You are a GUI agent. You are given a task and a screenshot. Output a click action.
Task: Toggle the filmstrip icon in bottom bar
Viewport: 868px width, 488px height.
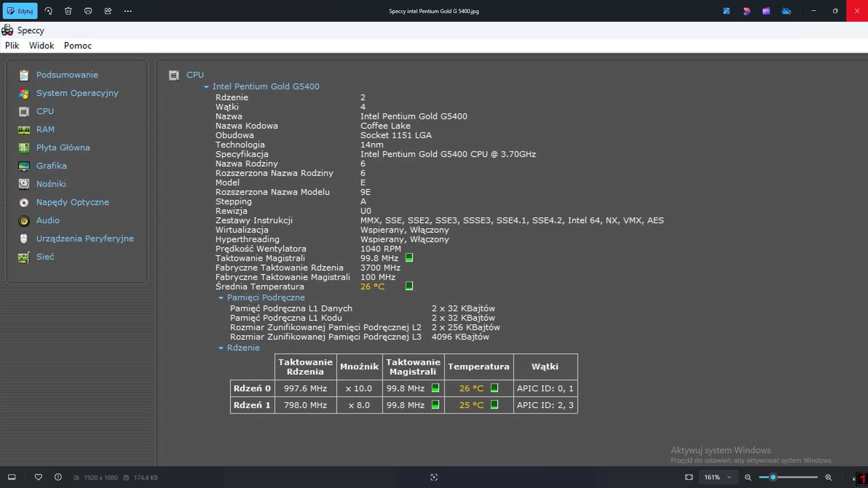click(12, 477)
